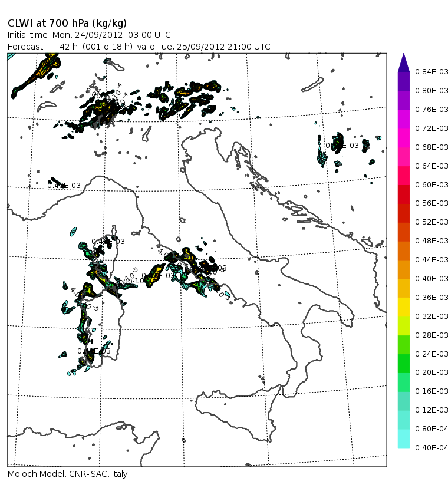
Task: Click the yellow colorbar segment below 0.36E-03
Action: (x=403, y=307)
